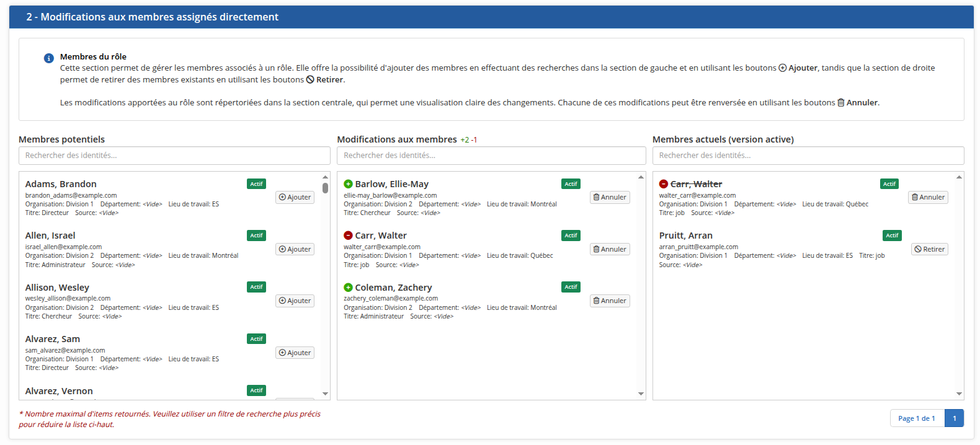Click the current members search box

coord(808,156)
